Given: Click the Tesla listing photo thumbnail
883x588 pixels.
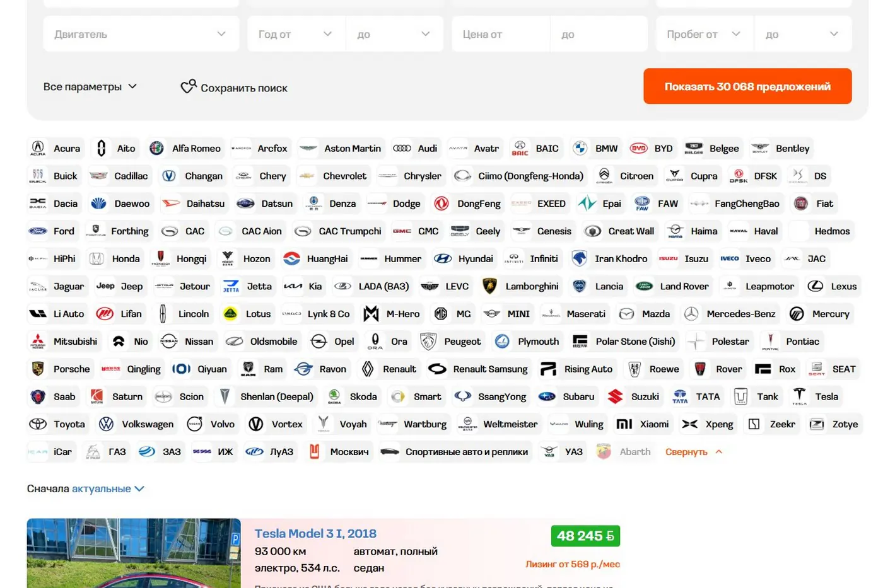Looking at the screenshot, I should (x=134, y=553).
